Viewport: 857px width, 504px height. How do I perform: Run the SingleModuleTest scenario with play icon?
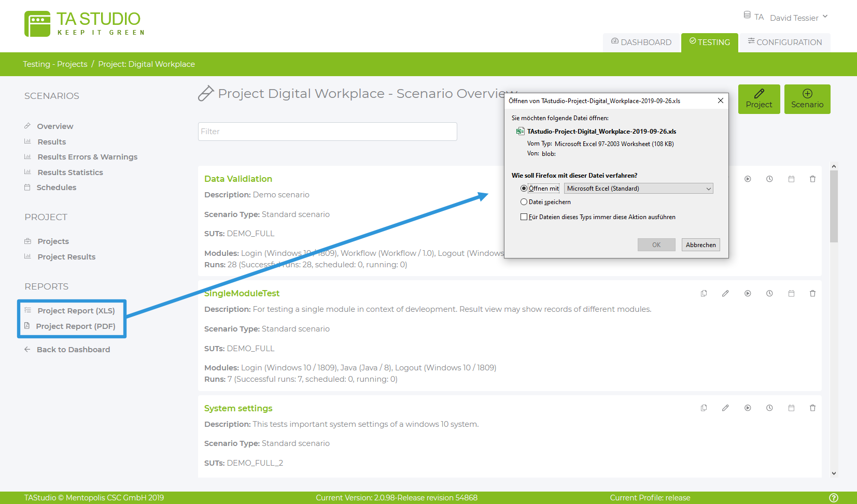[748, 294]
